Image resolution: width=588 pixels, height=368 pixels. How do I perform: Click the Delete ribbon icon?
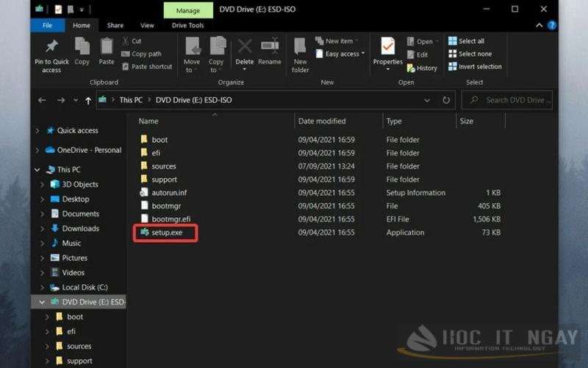[x=245, y=46]
